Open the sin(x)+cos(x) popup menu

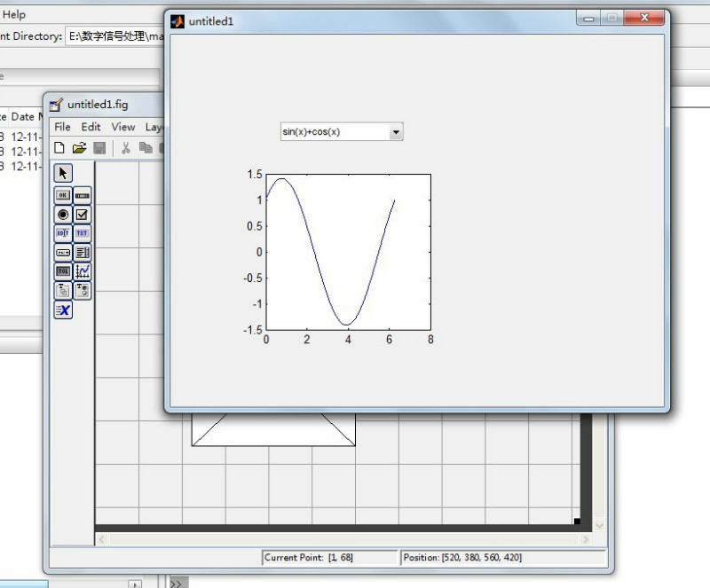[x=396, y=132]
